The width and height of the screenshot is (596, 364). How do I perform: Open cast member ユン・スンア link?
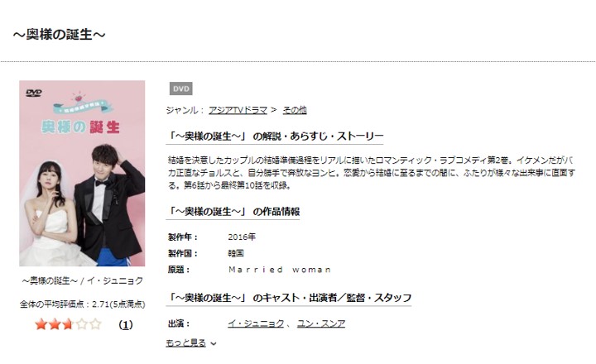click(x=321, y=323)
